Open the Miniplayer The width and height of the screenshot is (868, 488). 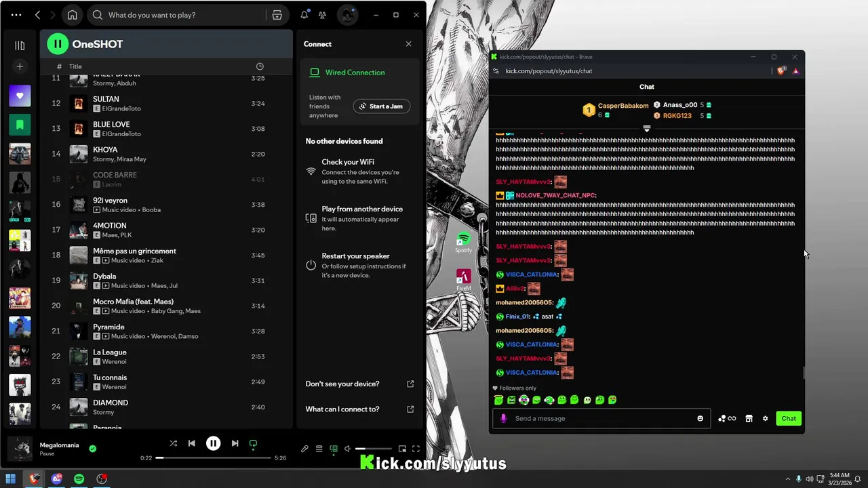(x=402, y=449)
